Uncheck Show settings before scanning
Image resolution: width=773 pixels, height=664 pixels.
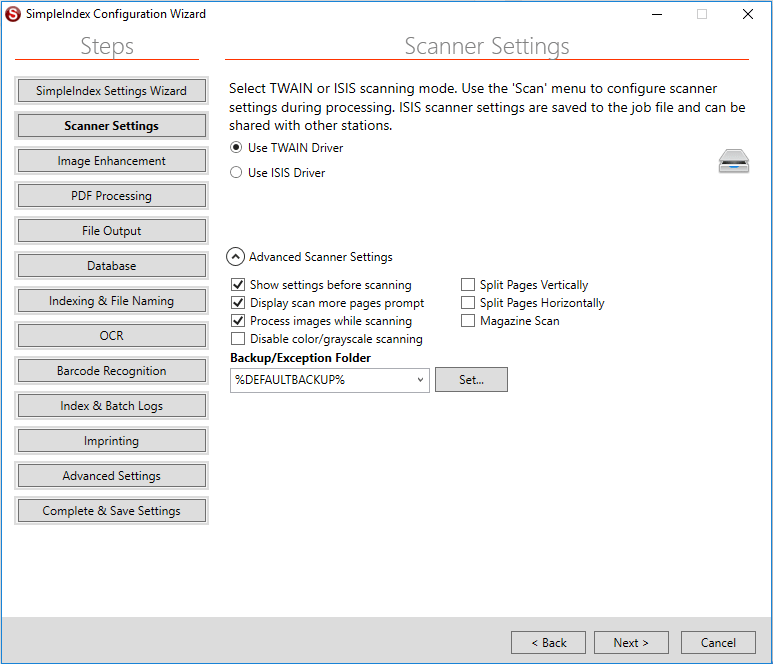[238, 284]
